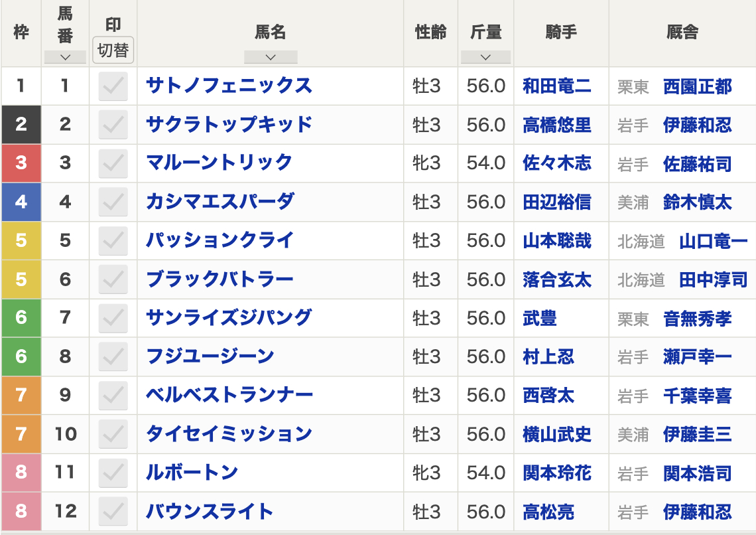Image resolution: width=756 pixels, height=535 pixels.
Task: Open horse link タイセイミッション
Action: point(229,434)
